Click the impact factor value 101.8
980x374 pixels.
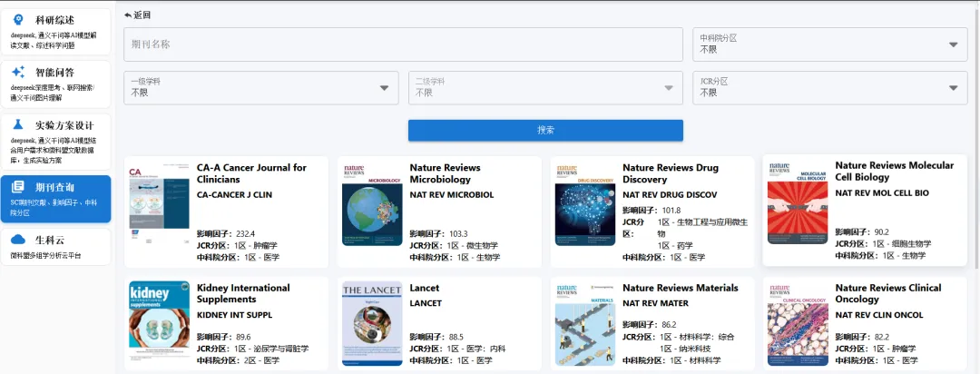click(x=671, y=210)
